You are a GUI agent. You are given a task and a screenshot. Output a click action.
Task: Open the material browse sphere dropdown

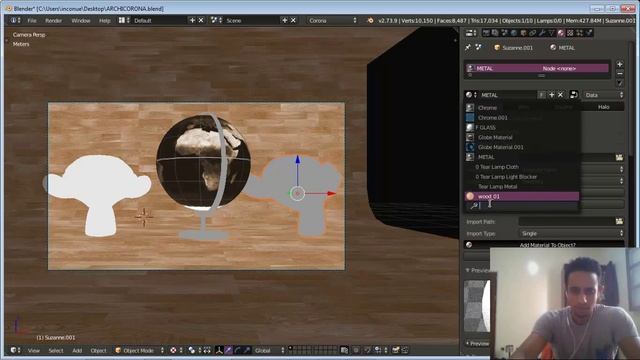471,95
